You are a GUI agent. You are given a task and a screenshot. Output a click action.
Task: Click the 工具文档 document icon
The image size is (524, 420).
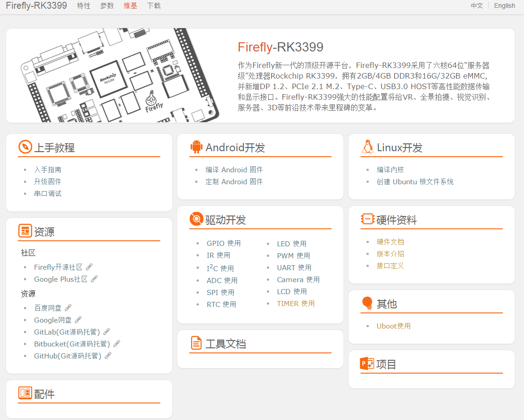point(196,343)
